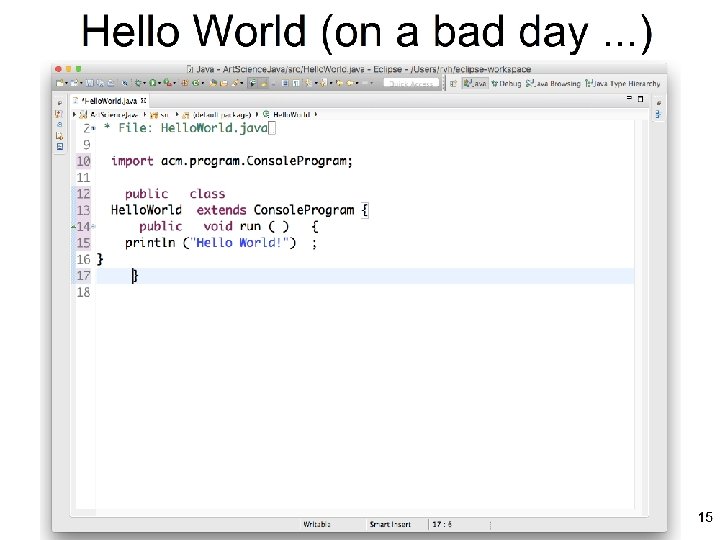Click the green Run button
Screen dimensions: 720x540
click(x=152, y=83)
